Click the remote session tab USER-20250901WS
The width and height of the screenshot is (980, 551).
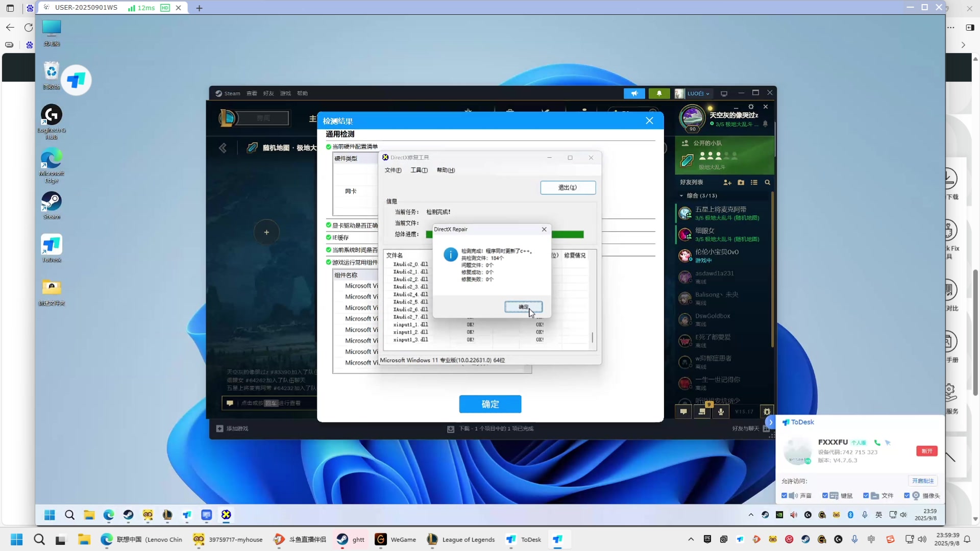pyautogui.click(x=111, y=8)
